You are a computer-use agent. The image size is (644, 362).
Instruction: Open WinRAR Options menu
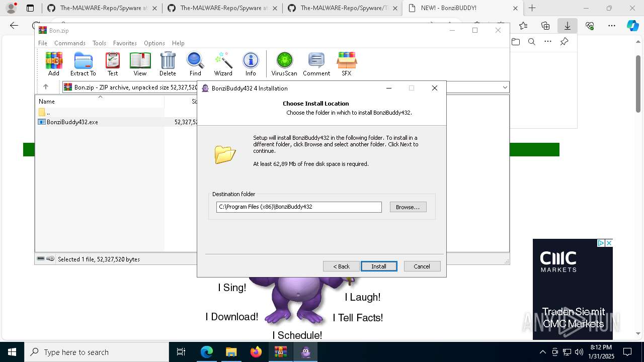point(154,43)
